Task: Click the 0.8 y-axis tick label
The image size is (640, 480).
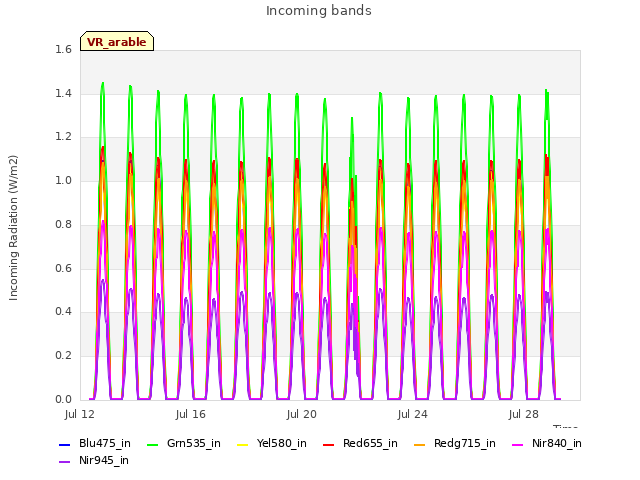Action: pyautogui.click(x=63, y=224)
